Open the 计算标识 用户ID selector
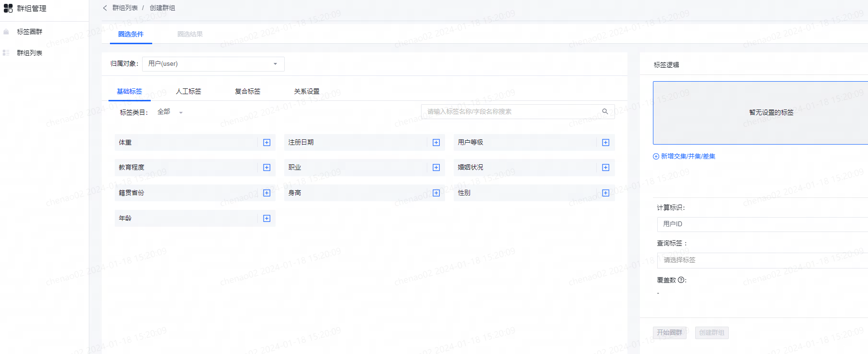The width and height of the screenshot is (868, 354). click(762, 224)
